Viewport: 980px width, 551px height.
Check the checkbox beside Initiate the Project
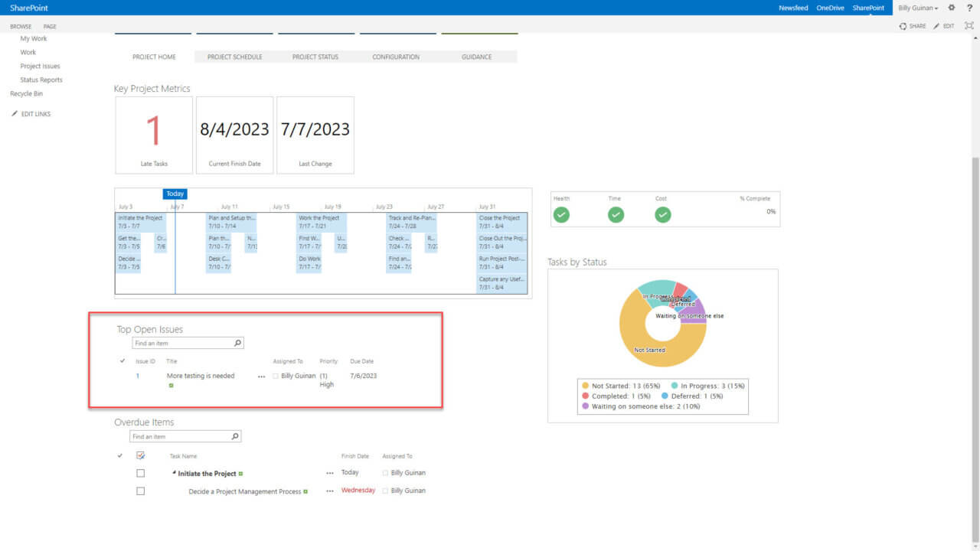point(140,472)
